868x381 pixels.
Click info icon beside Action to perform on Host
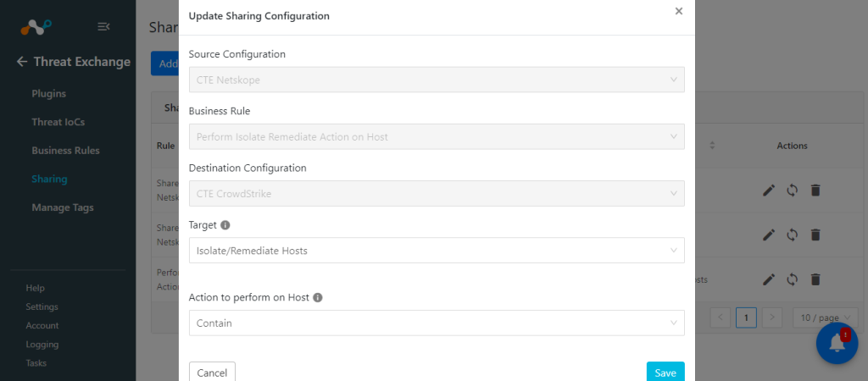click(318, 297)
